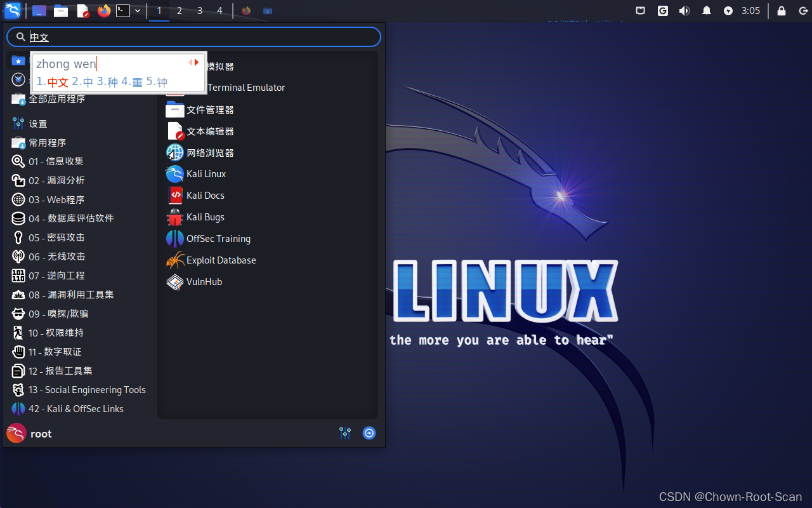Image resolution: width=812 pixels, height=508 pixels.
Task: Open the 03 - Web程序 category
Action: coord(81,199)
